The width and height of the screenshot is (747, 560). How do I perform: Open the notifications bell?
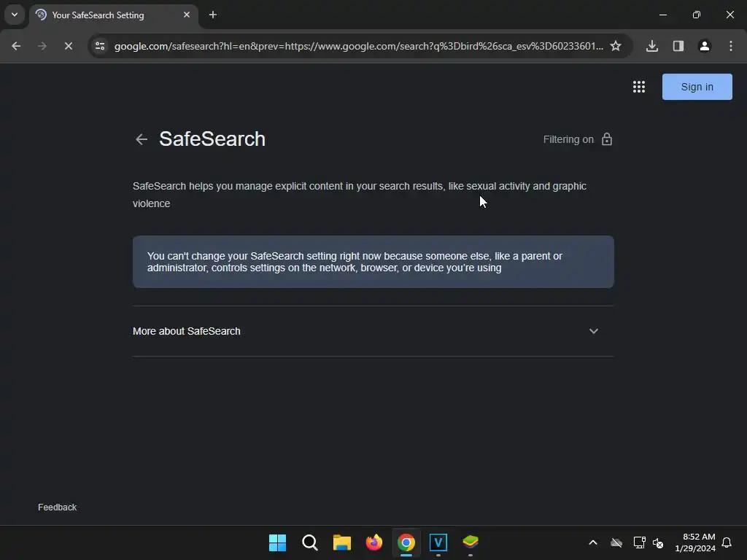[727, 542]
